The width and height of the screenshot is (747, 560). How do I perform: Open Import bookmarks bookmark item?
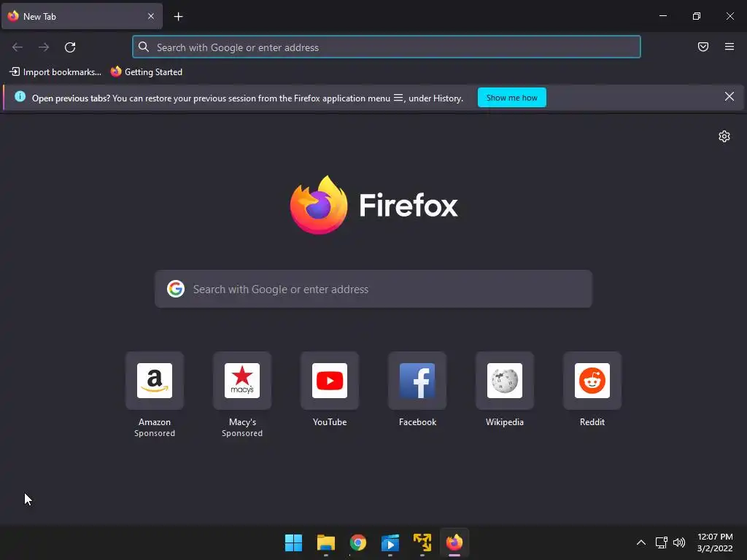(x=55, y=72)
